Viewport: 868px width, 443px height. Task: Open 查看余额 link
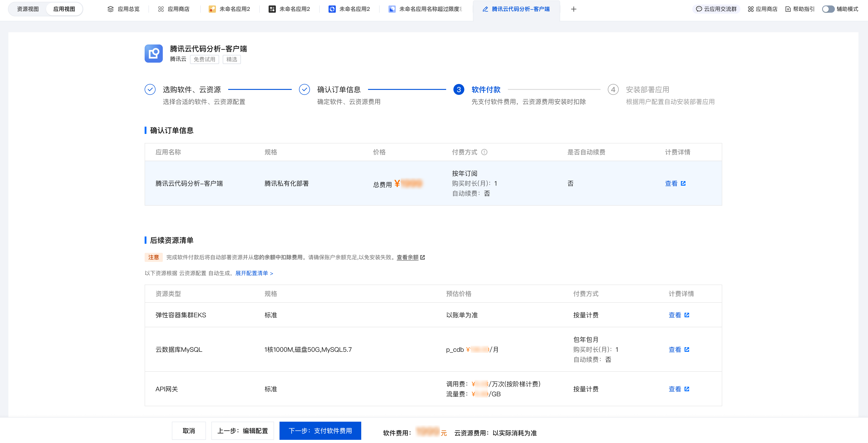pyautogui.click(x=407, y=257)
